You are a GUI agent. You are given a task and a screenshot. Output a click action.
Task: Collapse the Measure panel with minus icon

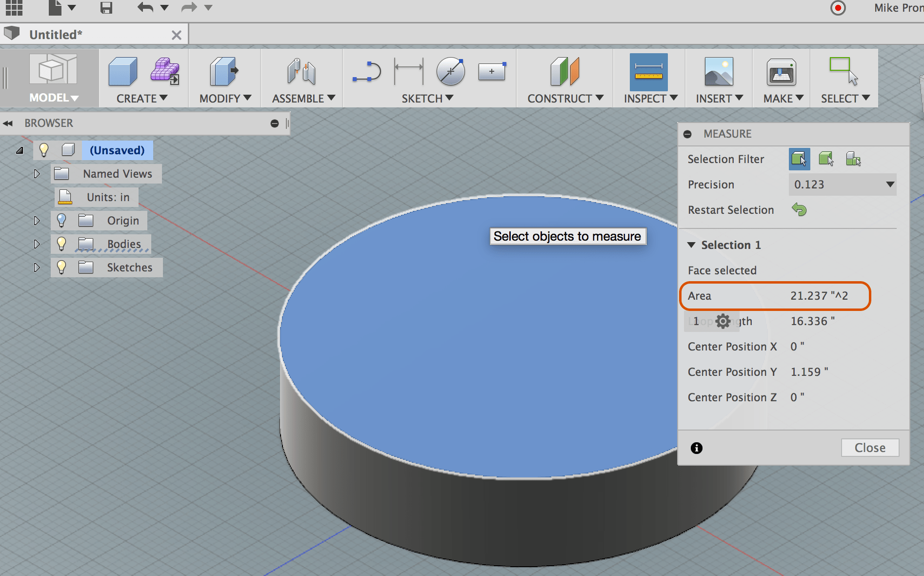(687, 134)
